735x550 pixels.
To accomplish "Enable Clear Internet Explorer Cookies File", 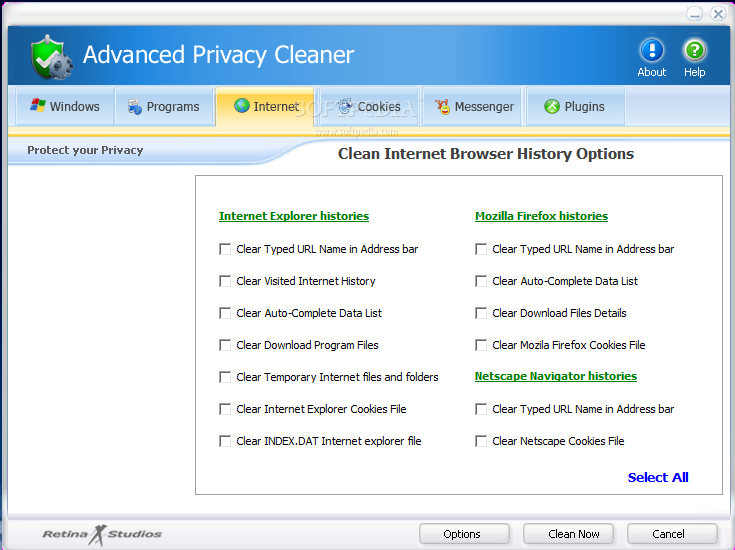I will tap(225, 409).
